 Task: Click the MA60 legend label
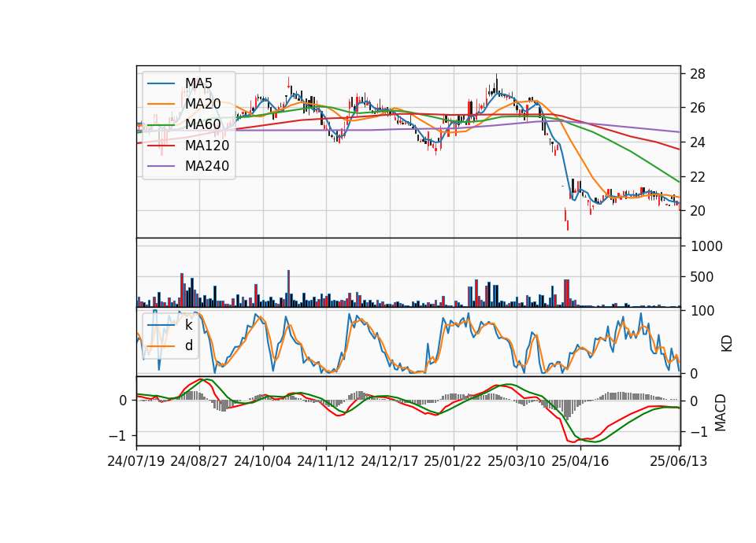pyautogui.click(x=203, y=125)
